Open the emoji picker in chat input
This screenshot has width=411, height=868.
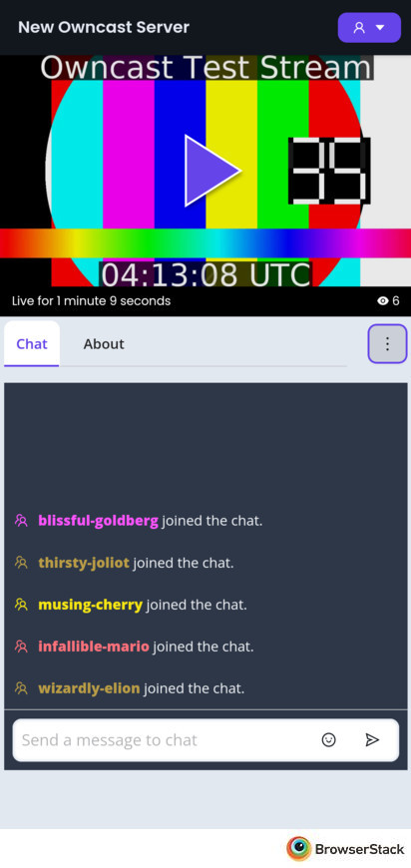[328, 739]
